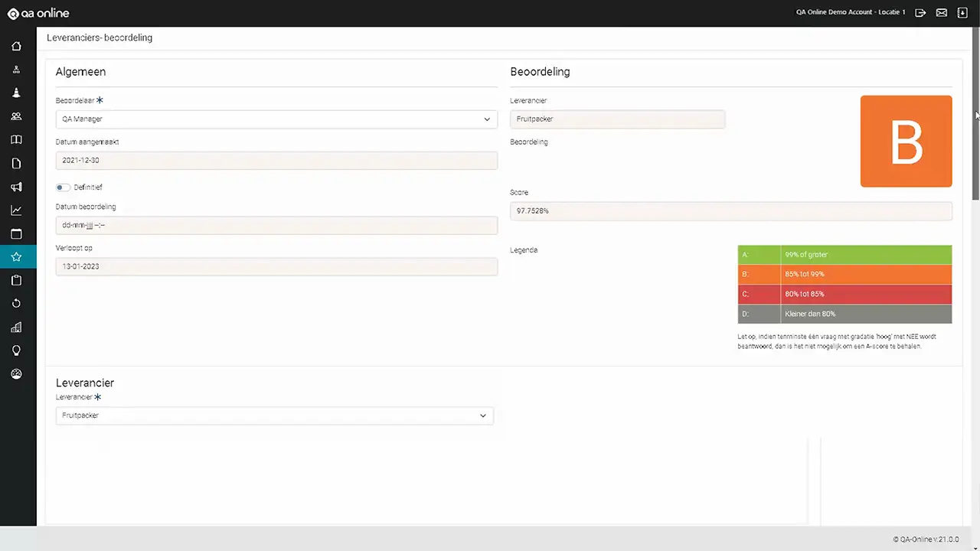Select the highlighted star icon in sidebar
Image resolution: width=980 pixels, height=551 pixels.
coord(16,257)
